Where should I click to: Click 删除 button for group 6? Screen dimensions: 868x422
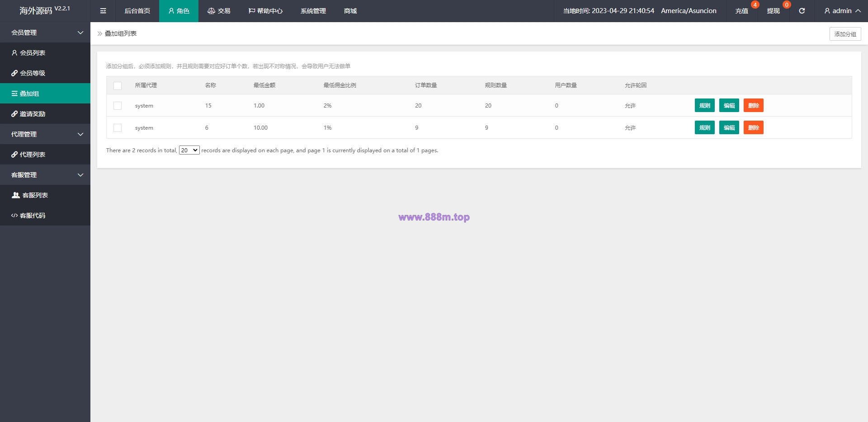(753, 128)
